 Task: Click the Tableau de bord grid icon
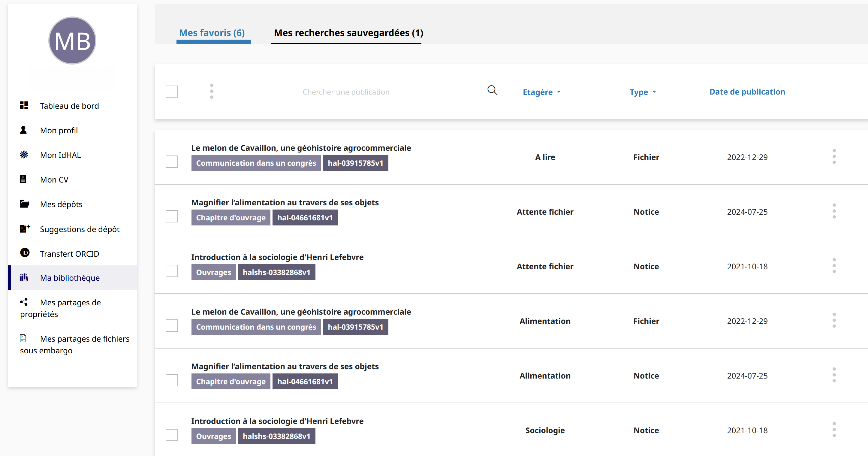[x=24, y=105]
